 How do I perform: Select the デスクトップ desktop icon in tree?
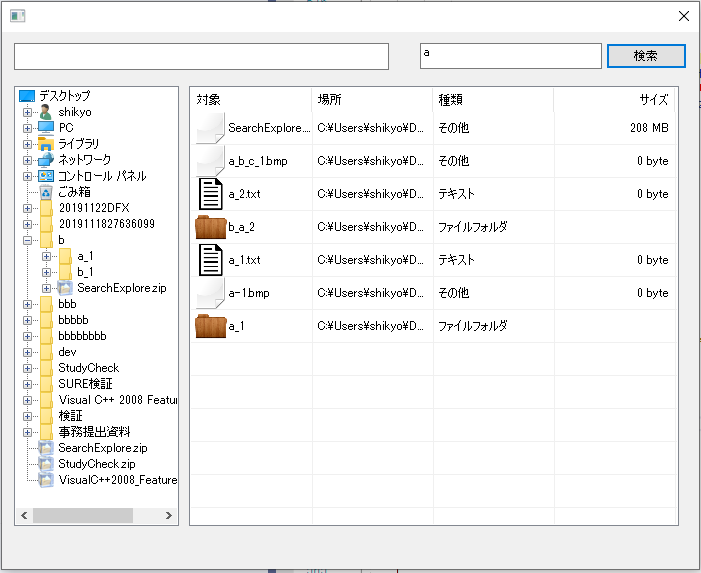point(27,96)
